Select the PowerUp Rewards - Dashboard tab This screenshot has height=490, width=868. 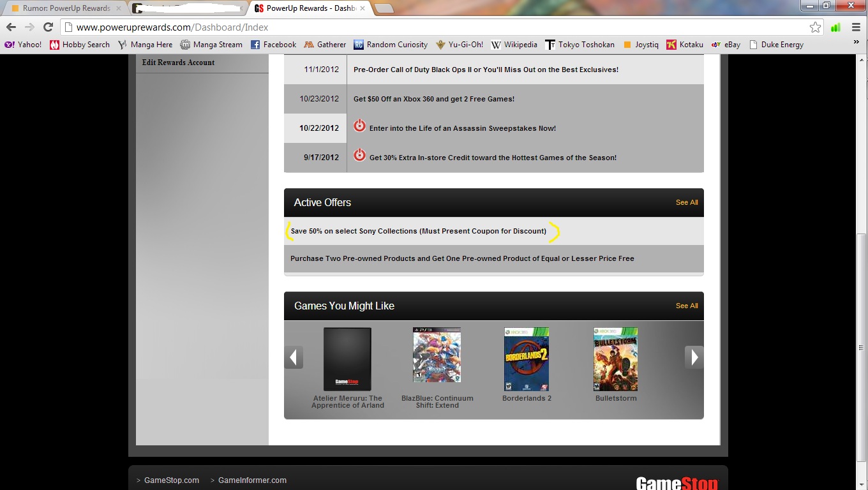pos(309,8)
